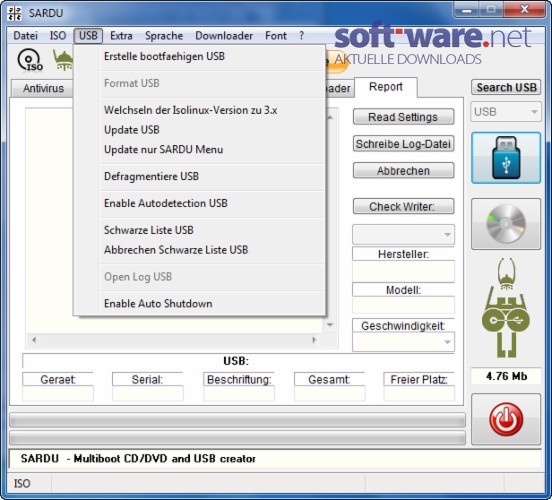Open the ISO menu
Viewport: 552px width, 500px height.
click(x=58, y=36)
